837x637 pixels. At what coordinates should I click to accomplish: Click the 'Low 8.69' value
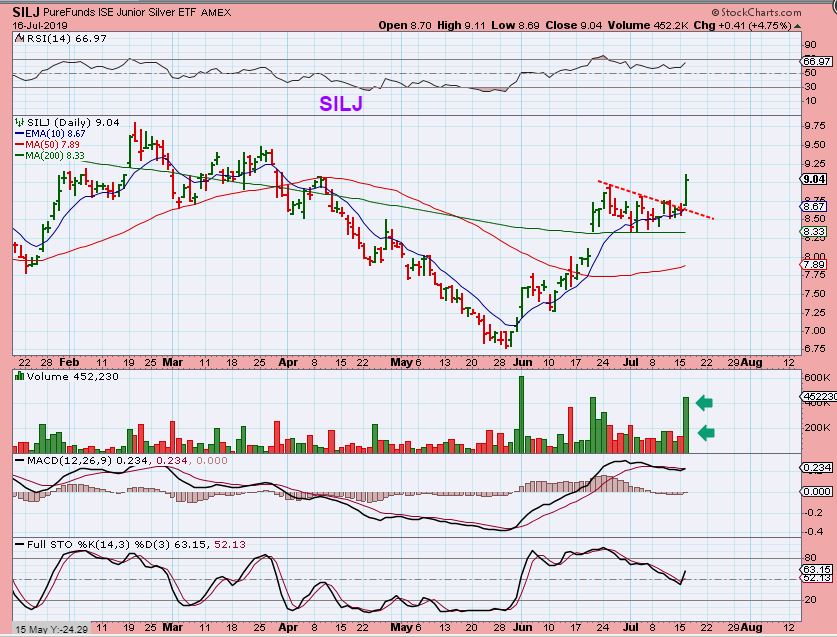(516, 25)
